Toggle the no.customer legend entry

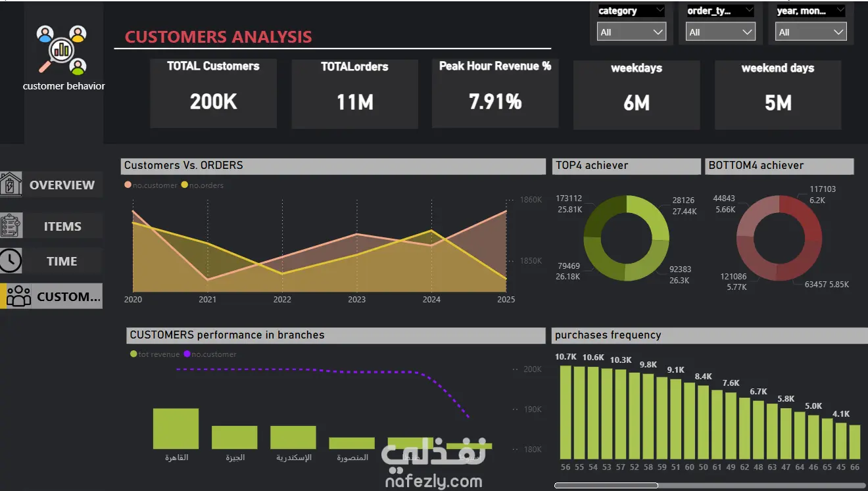tap(151, 185)
